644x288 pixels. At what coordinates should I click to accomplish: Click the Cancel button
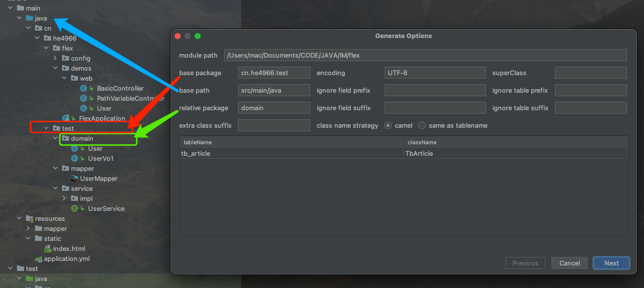(x=569, y=263)
